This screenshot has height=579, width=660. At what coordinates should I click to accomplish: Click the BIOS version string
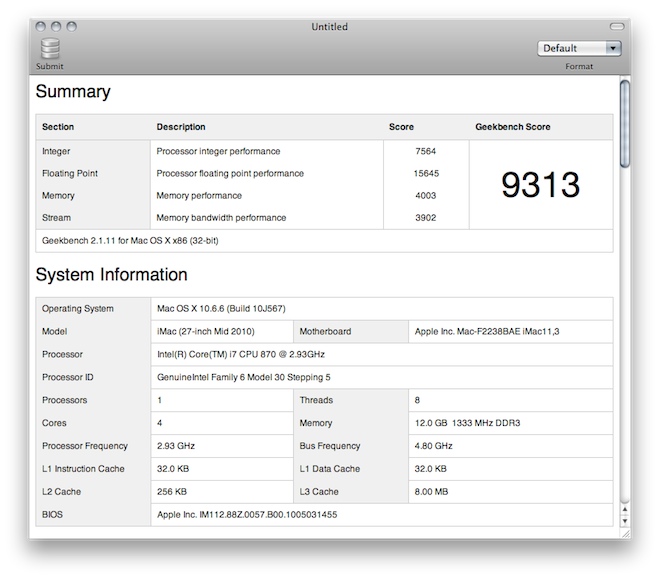247,515
